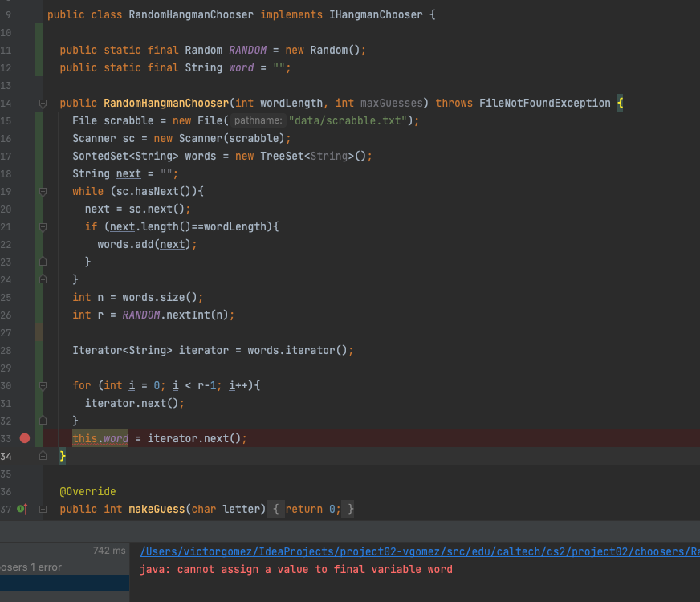This screenshot has height=602, width=700.
Task: Open the file path link in build output
Action: point(417,551)
